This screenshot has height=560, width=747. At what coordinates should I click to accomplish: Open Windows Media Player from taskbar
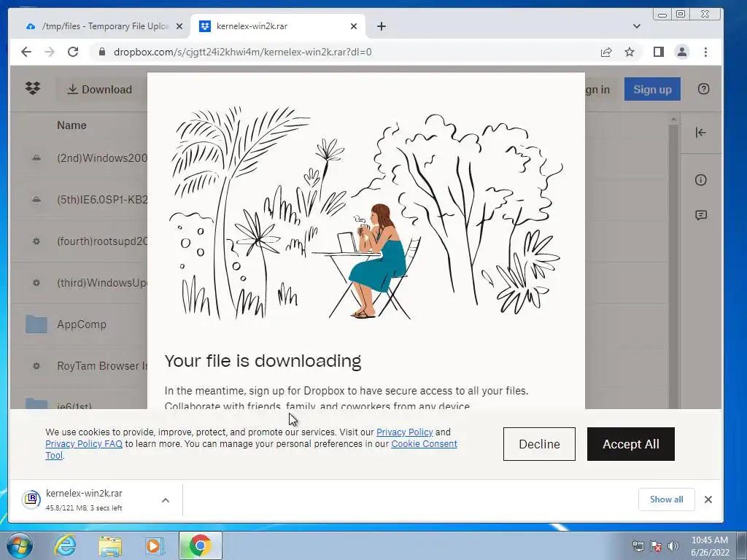[154, 546]
